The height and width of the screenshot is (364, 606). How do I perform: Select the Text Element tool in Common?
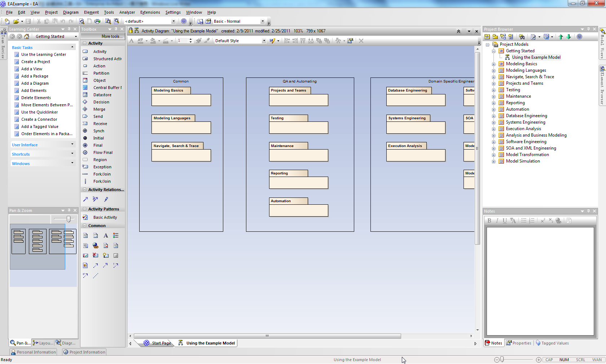click(x=106, y=235)
